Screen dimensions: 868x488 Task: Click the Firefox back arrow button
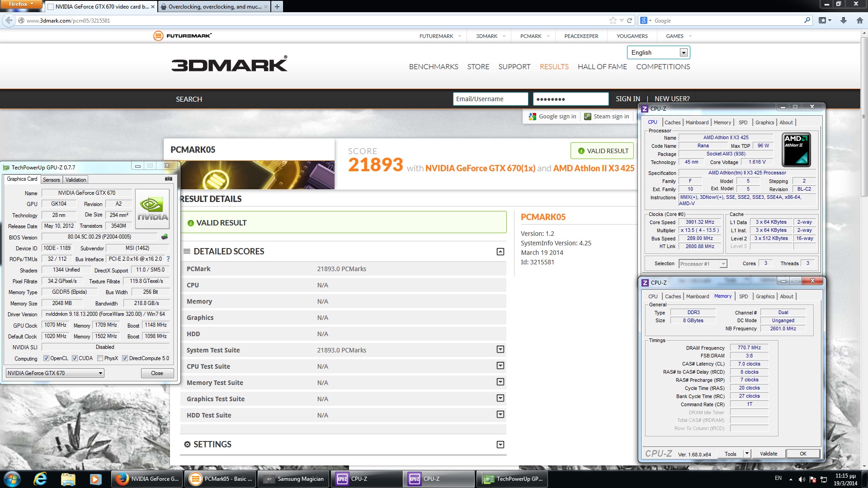pos(9,20)
